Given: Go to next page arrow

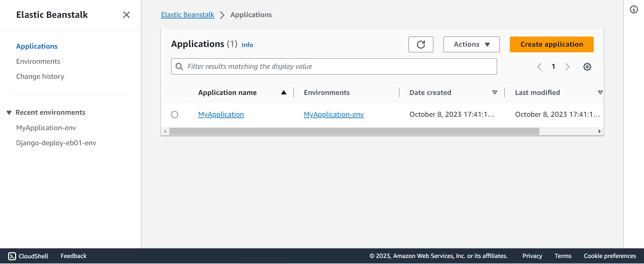Looking at the screenshot, I should tap(567, 67).
